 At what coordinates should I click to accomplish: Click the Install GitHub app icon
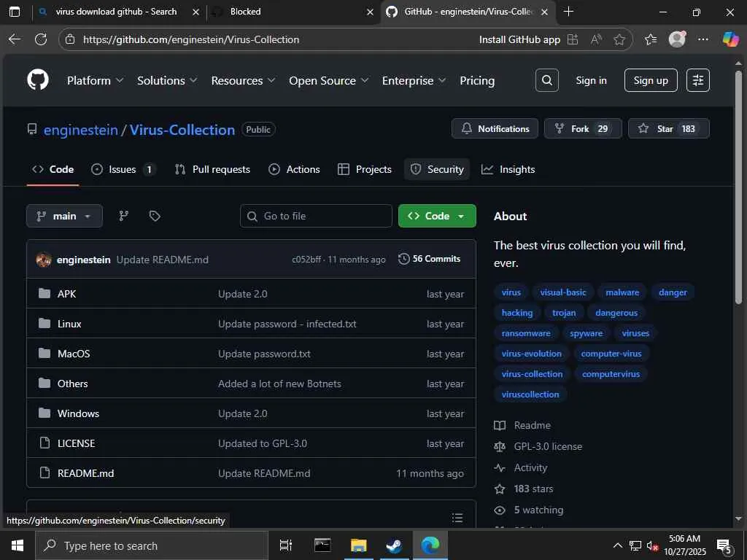click(573, 39)
